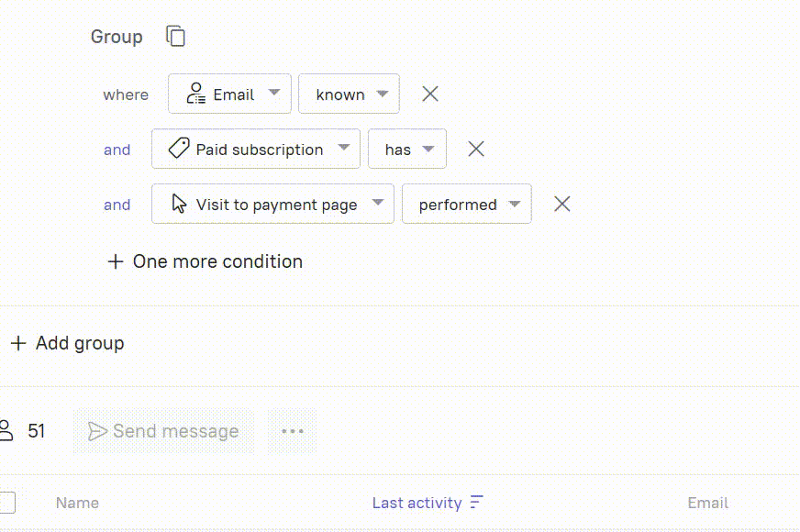Open the Email property dropdown
The image size is (800, 532).
pos(229,94)
